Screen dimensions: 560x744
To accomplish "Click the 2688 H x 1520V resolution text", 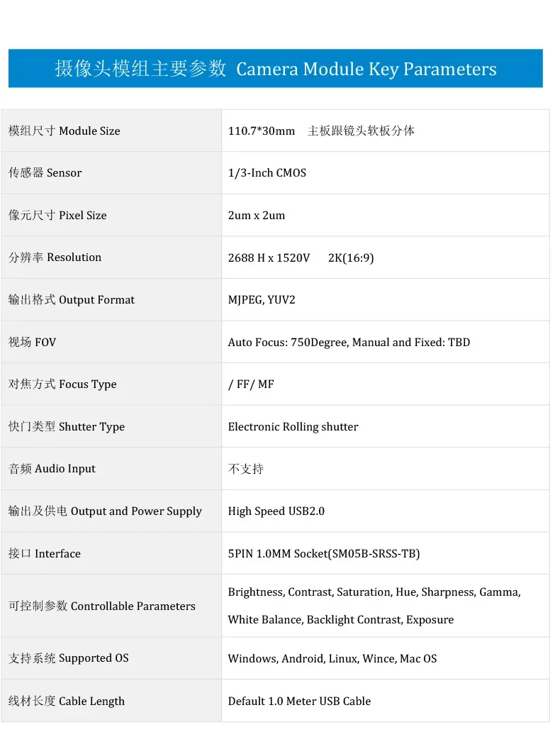I will click(x=269, y=258).
